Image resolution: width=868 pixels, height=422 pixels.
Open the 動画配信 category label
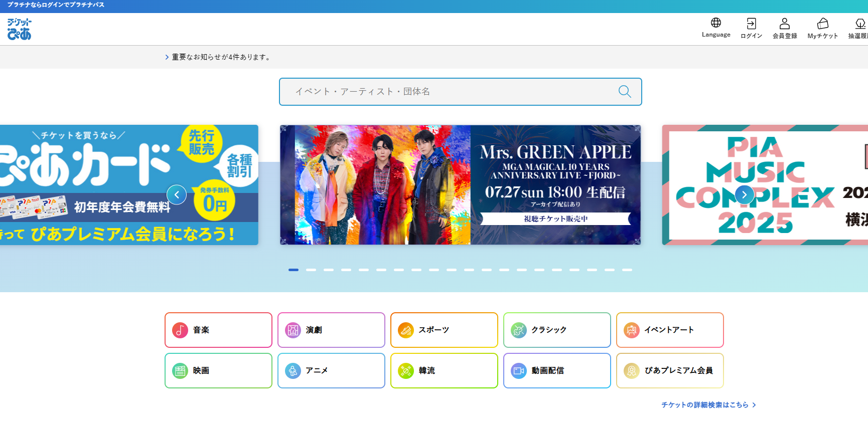(x=548, y=370)
